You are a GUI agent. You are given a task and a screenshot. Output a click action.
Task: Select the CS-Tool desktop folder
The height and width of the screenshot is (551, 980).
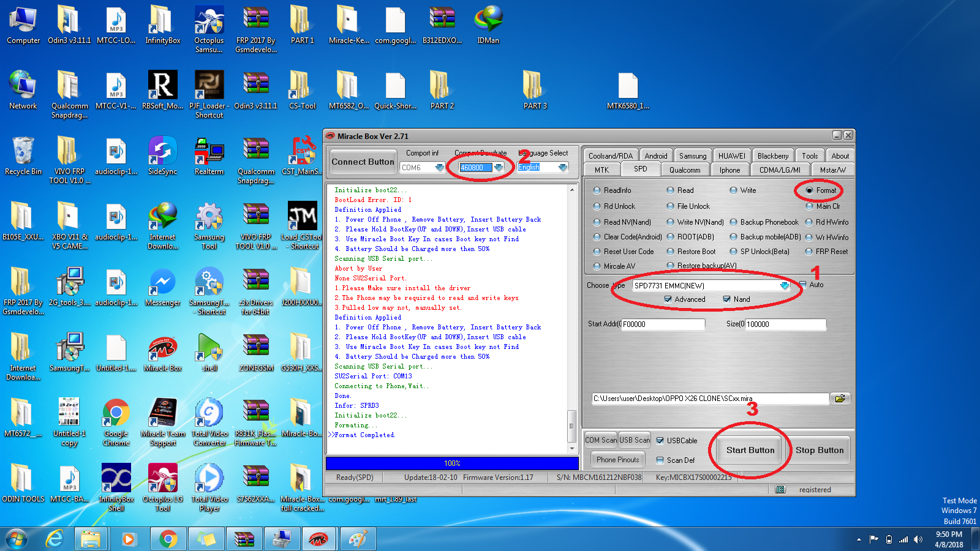point(302,91)
